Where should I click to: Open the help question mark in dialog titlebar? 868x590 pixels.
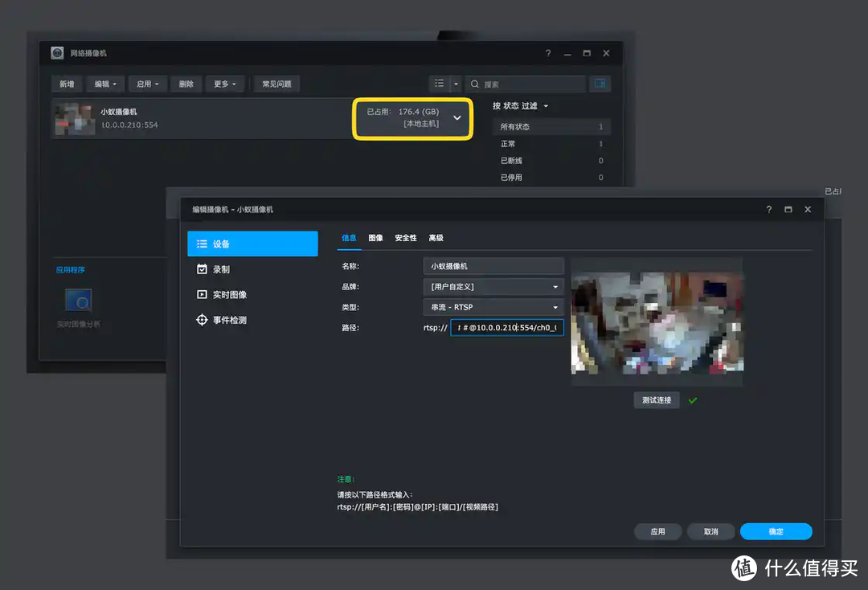[768, 209]
